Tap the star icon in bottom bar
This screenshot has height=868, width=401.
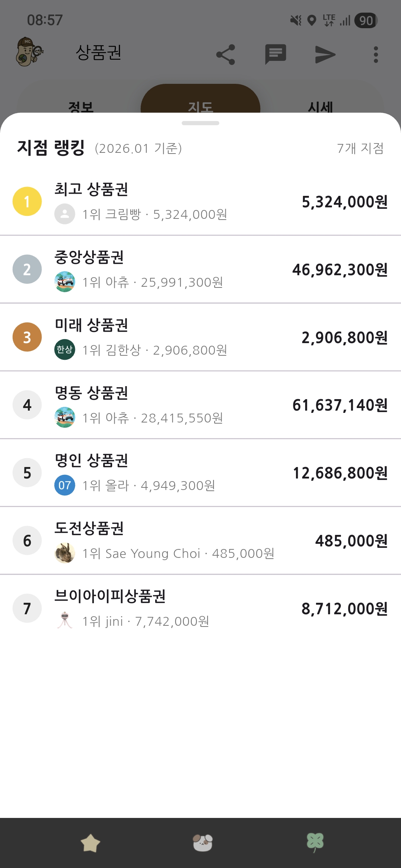[x=91, y=843]
